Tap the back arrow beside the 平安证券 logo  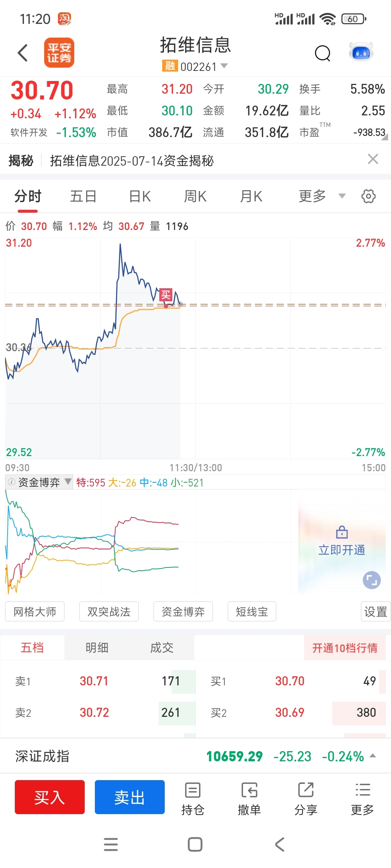coord(23,53)
